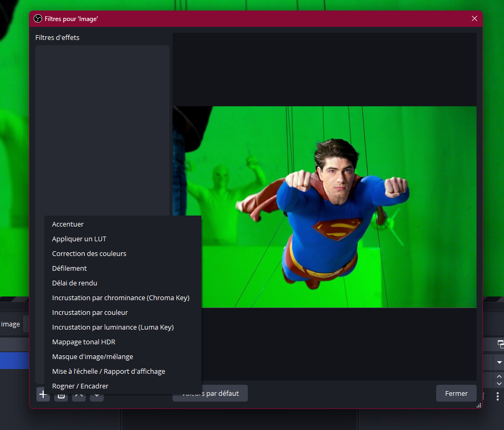Click the OBS logo in the title bar

[x=38, y=18]
